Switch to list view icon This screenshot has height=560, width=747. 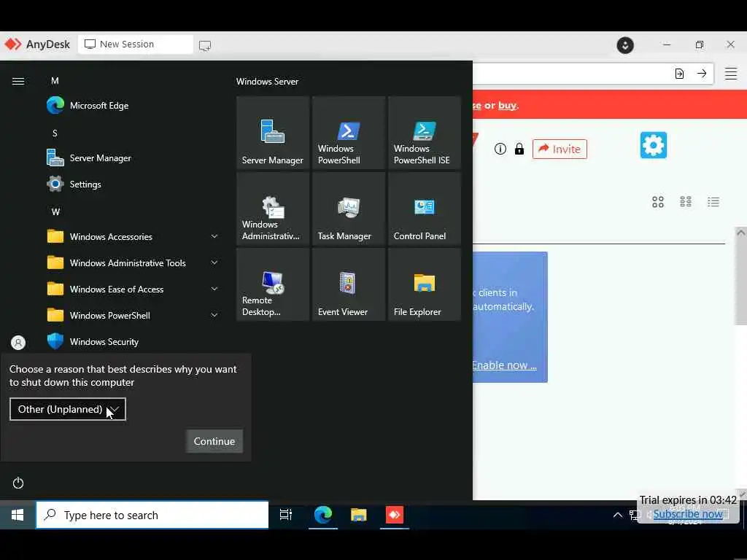(x=713, y=202)
